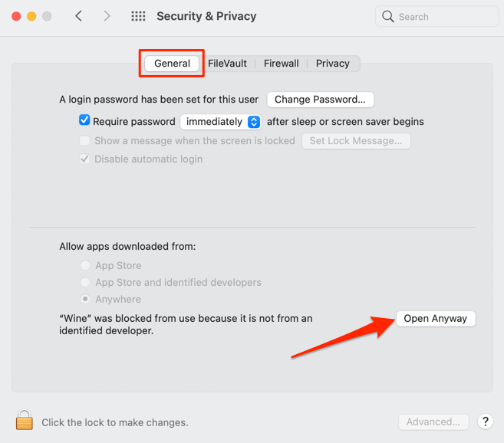The image size is (504, 443).
Task: Toggle the Require password checkbox
Action: (x=84, y=121)
